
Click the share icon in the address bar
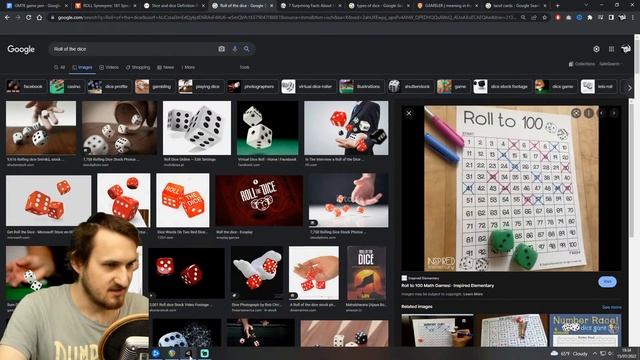pos(534,18)
